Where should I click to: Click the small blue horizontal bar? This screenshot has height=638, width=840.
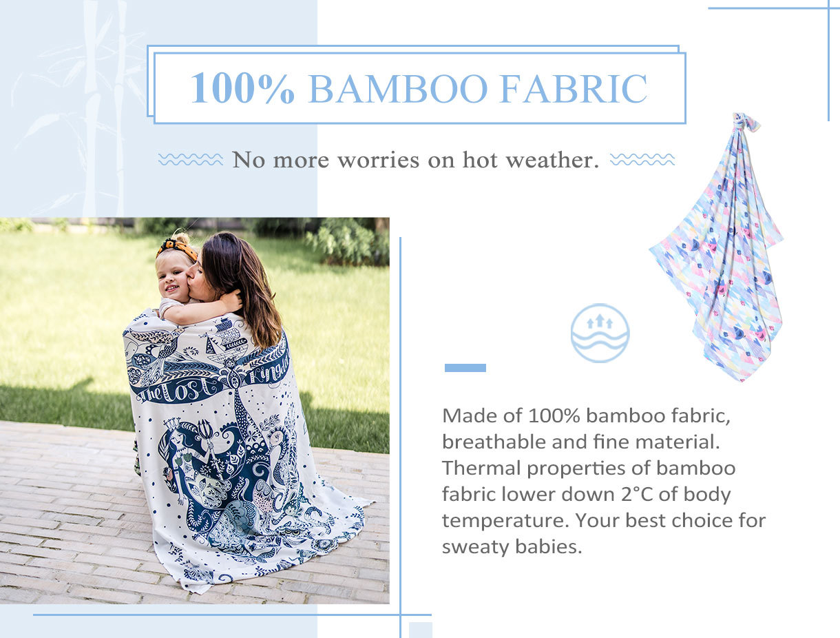465,368
